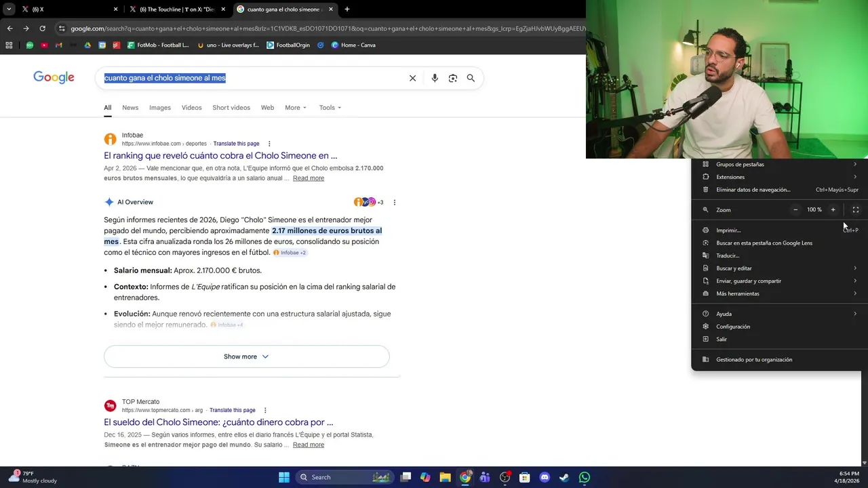
Task: Expand the More search filters dropdown
Action: [296, 108]
